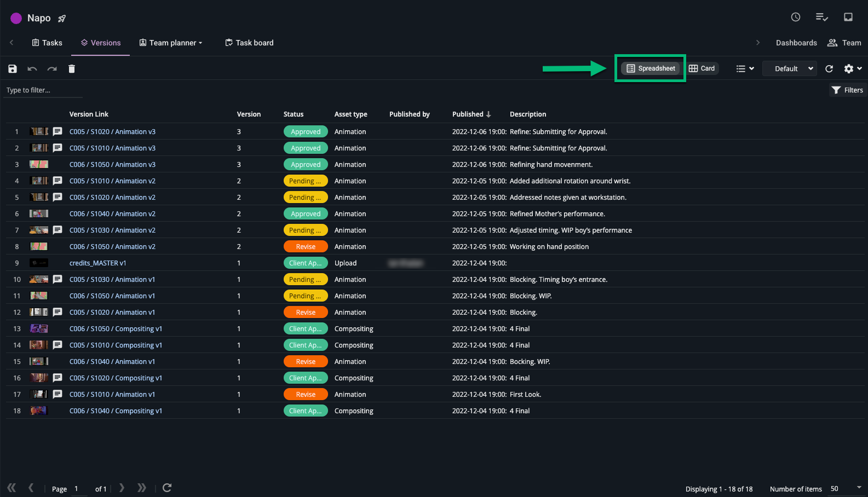Image resolution: width=868 pixels, height=497 pixels.
Task: Open comments on C005 / S1030 / Animation v2
Action: tap(58, 230)
